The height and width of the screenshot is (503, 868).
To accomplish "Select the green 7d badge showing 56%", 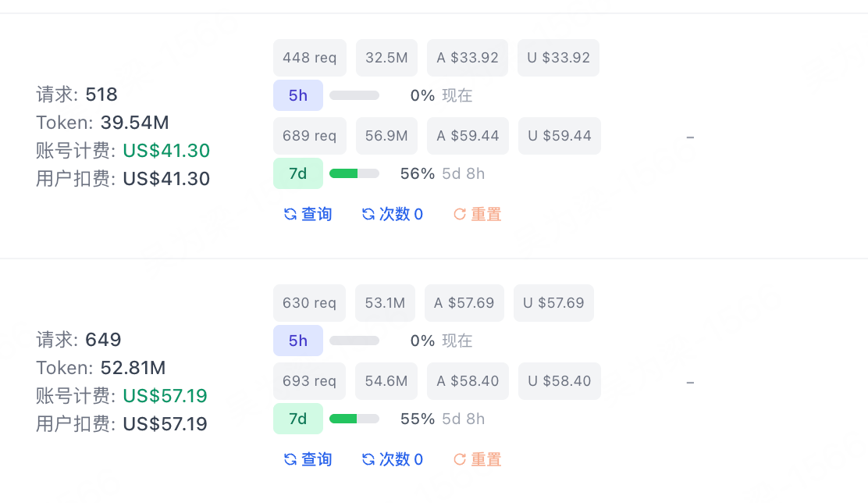I will click(x=298, y=173).
